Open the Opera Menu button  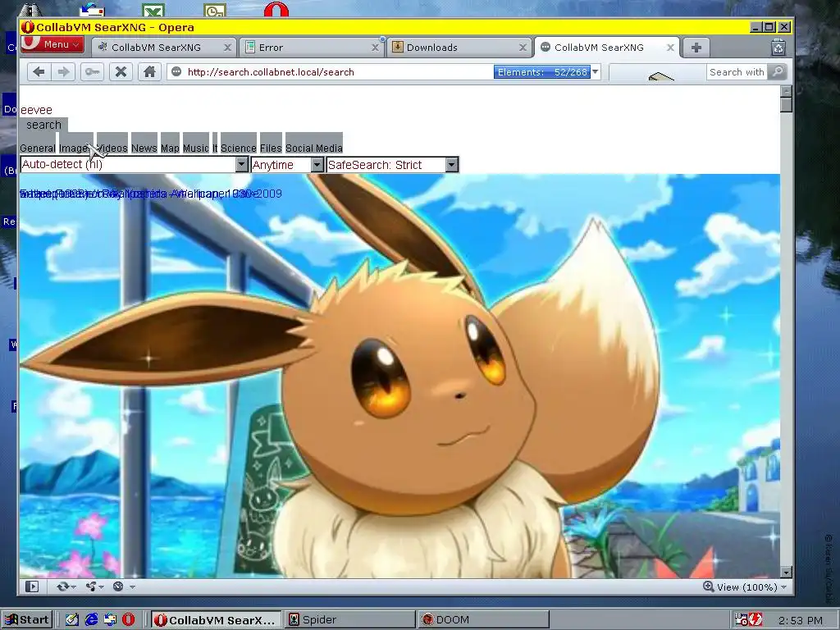pyautogui.click(x=52, y=44)
